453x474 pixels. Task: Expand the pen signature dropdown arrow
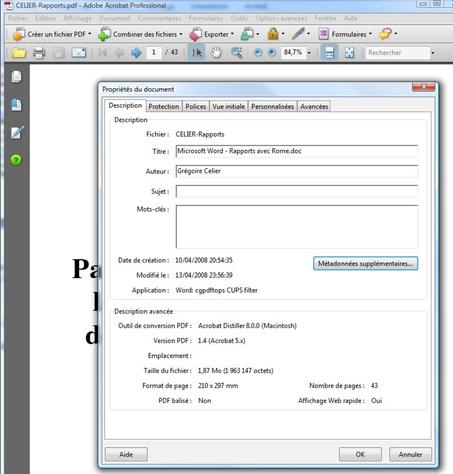pos(308,34)
